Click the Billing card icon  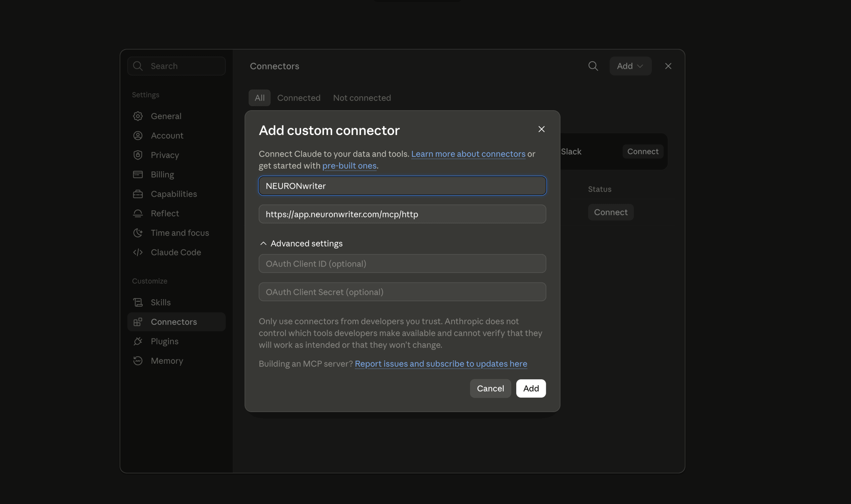pyautogui.click(x=138, y=175)
